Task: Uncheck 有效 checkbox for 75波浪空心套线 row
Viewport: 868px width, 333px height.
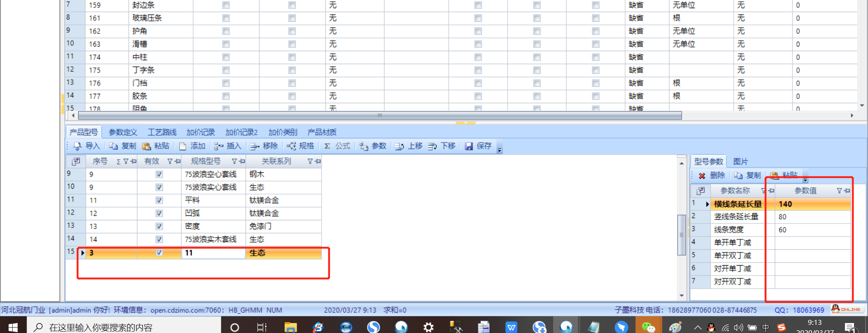Action: tap(159, 174)
